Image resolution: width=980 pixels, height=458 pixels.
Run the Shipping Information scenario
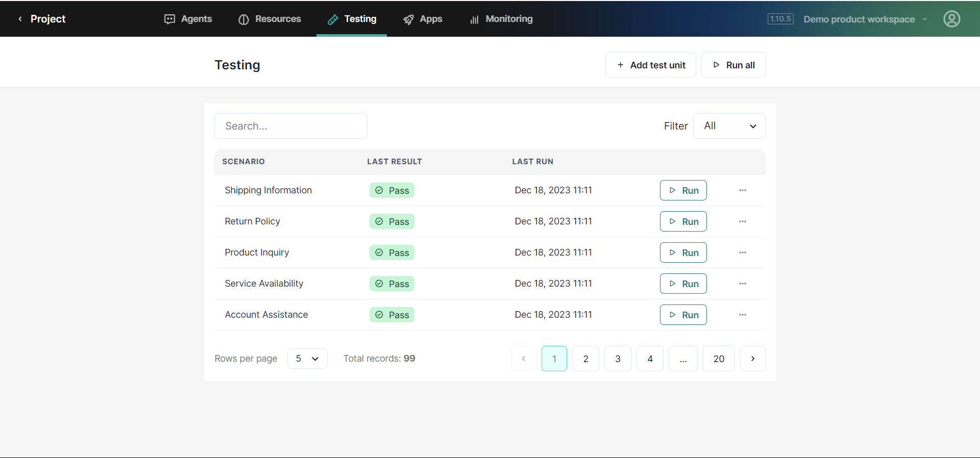(683, 190)
